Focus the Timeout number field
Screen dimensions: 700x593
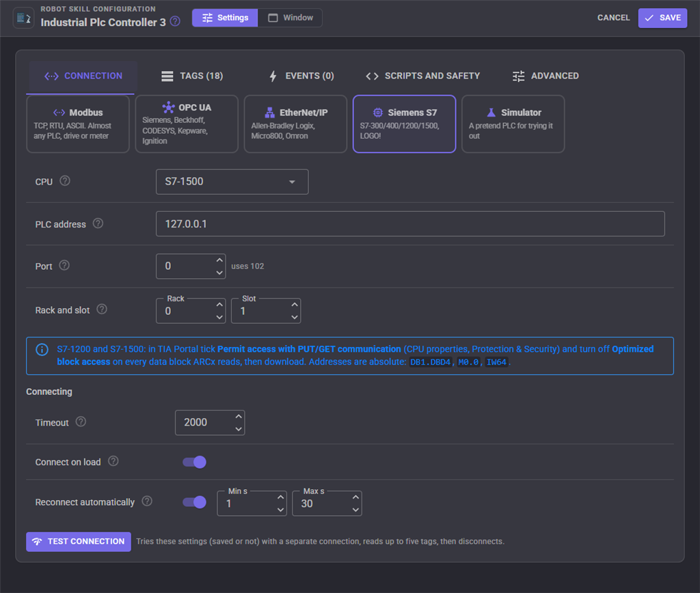click(x=210, y=423)
